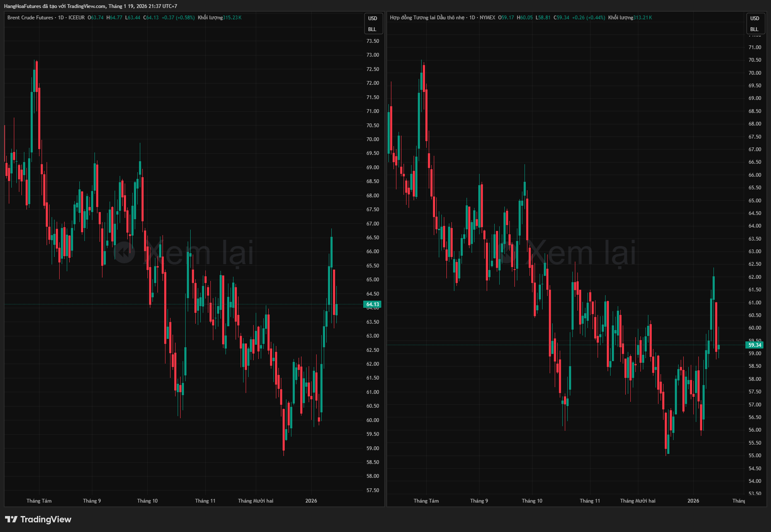Click the HangHoaFutures TradingView.com header text
Viewport: 771px width, 532px height.
click(90, 6)
